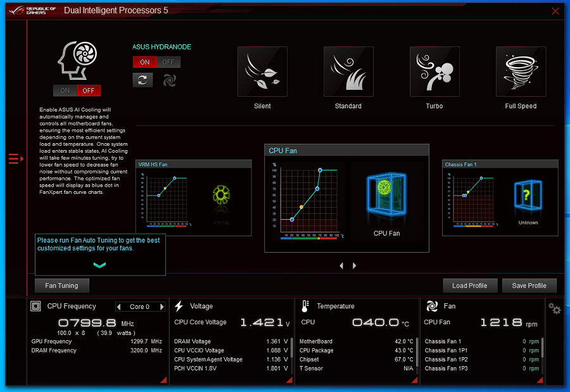This screenshot has height=392, width=570.
Task: Expand CPU Frequency panel red corner
Action: tap(163, 380)
